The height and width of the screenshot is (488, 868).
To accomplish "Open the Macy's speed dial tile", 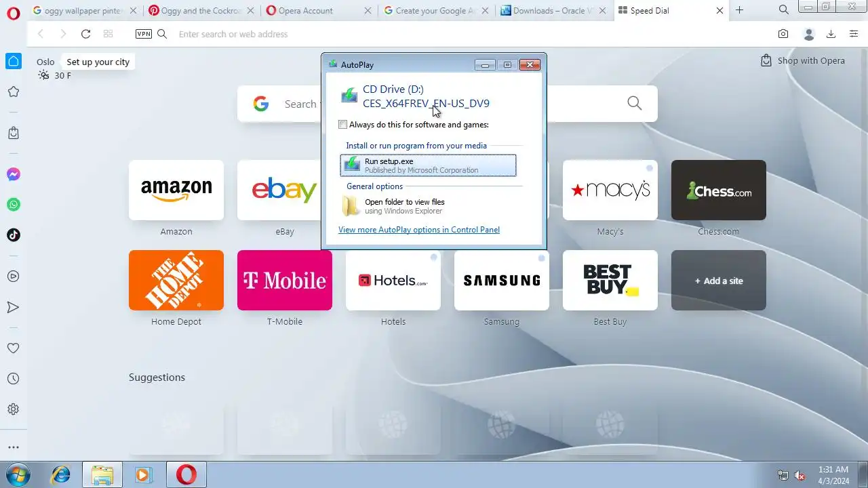I will [x=610, y=190].
